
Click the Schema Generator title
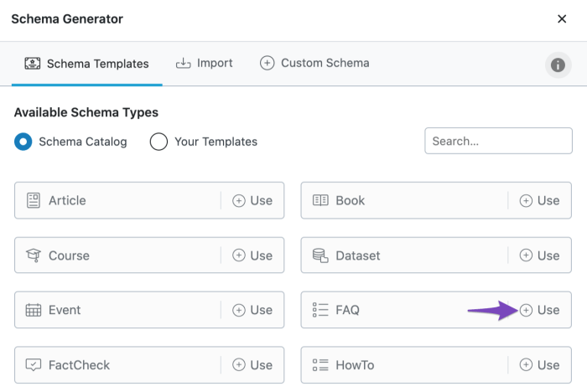67,18
